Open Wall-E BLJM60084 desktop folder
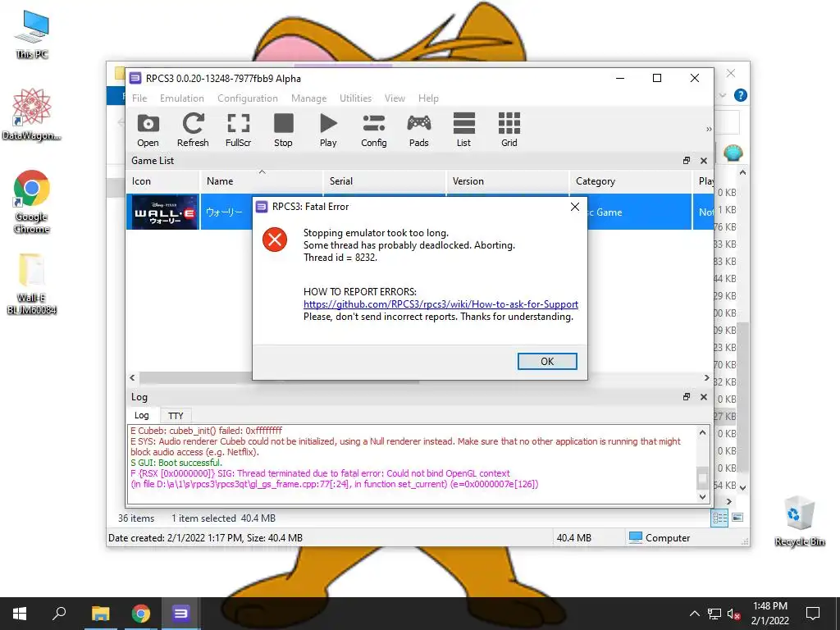Viewport: 840px width, 630px height. point(32,284)
